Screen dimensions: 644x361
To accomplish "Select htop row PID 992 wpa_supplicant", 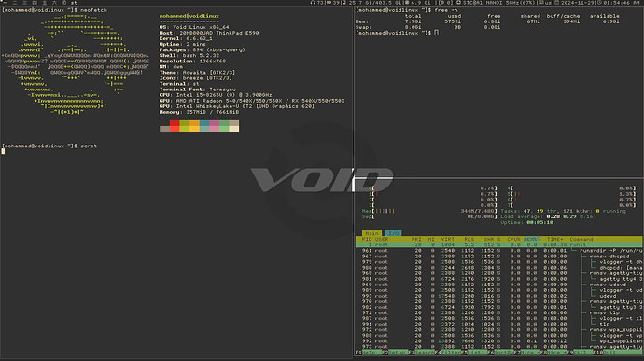I will pyautogui.click(x=499, y=340).
